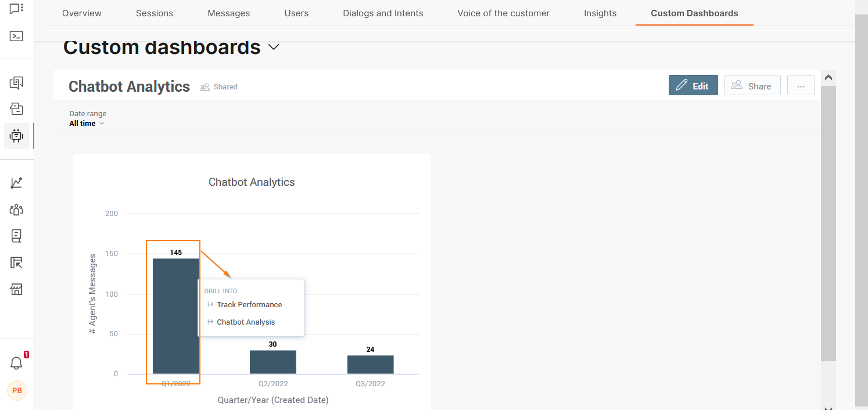Switch to the Users tab
The height and width of the screenshot is (410, 868).
click(296, 13)
